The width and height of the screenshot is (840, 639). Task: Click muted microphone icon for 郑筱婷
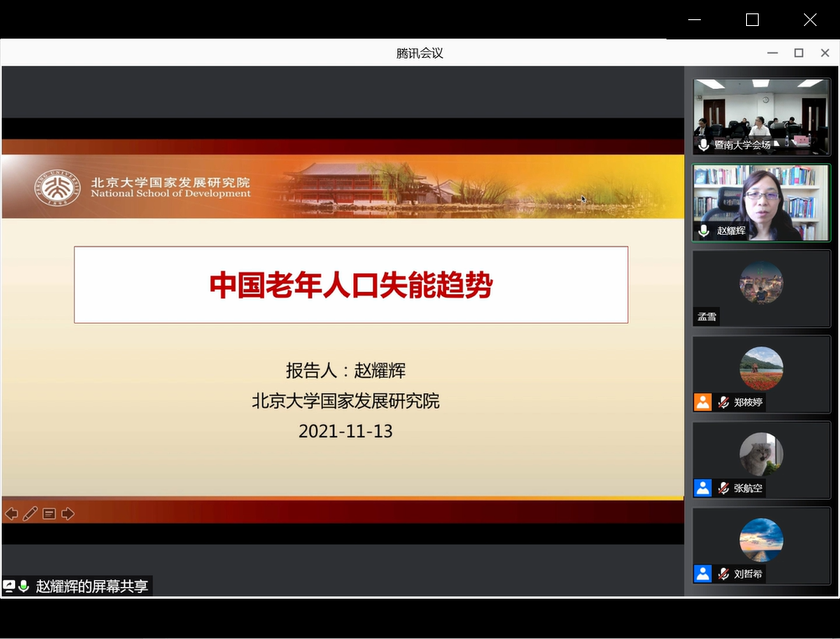723,403
